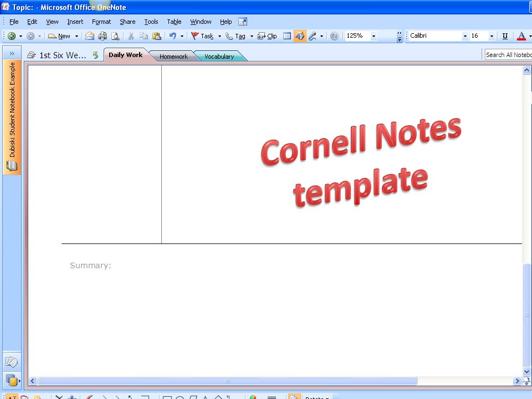This screenshot has height=399, width=532.
Task: Open the Task flag dropdown arrow
Action: (x=219, y=36)
